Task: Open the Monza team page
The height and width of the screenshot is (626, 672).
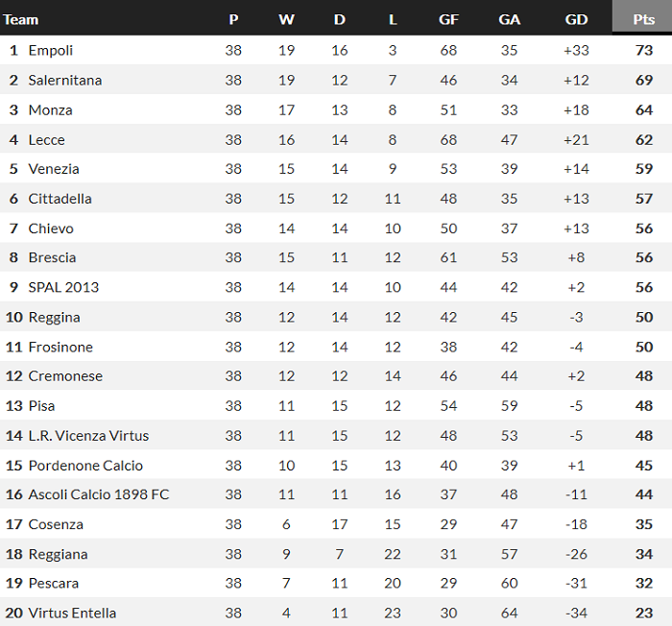Action: click(x=51, y=109)
